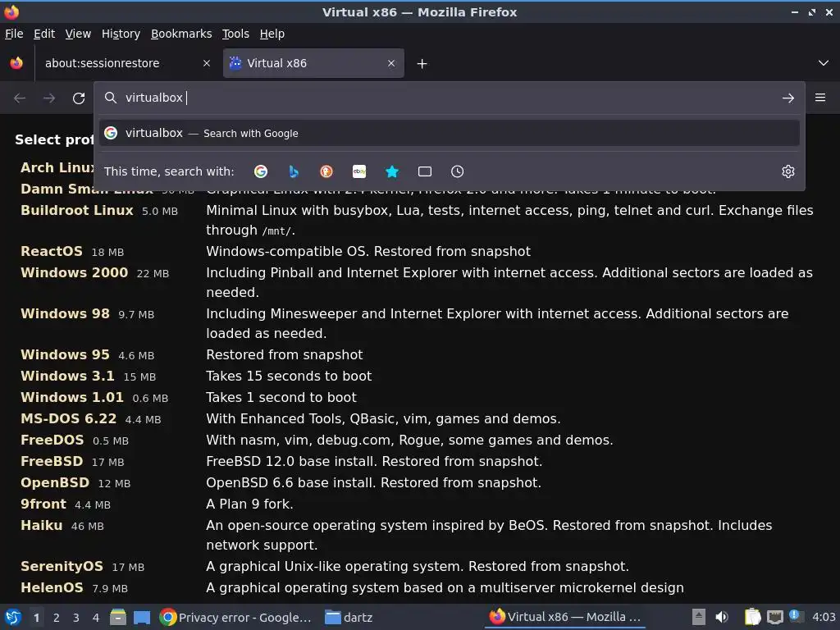Open Firefox View pinned icon
Screen dimensions: 840x630
pos(16,63)
